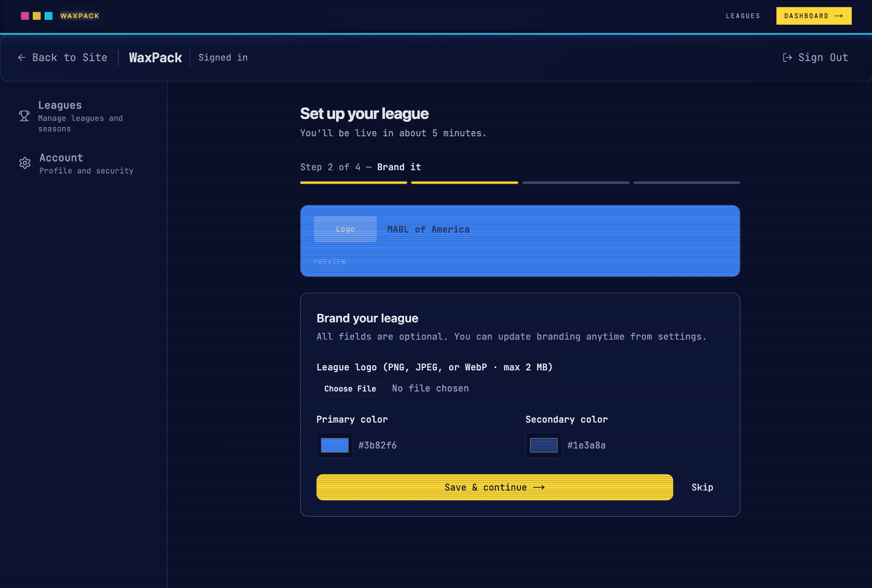Click the third step progress bar segment

click(576, 183)
